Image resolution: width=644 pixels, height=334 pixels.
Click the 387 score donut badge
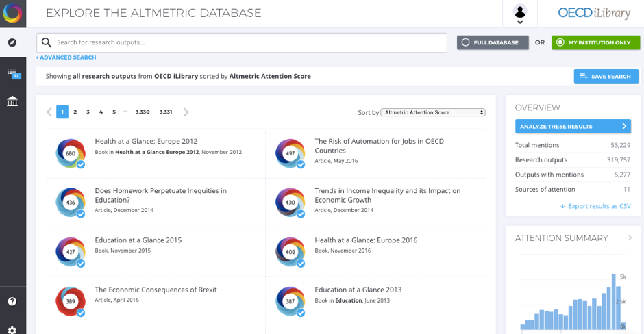[x=290, y=301]
